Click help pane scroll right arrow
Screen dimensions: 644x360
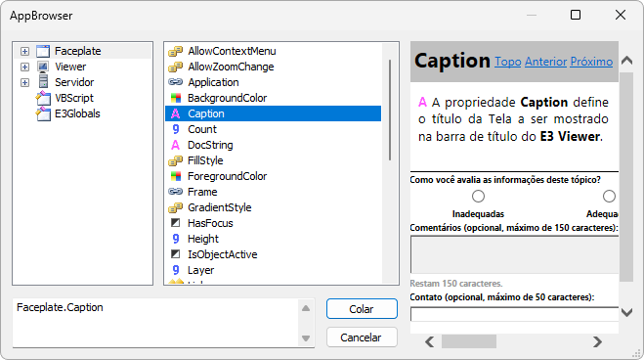point(598,341)
